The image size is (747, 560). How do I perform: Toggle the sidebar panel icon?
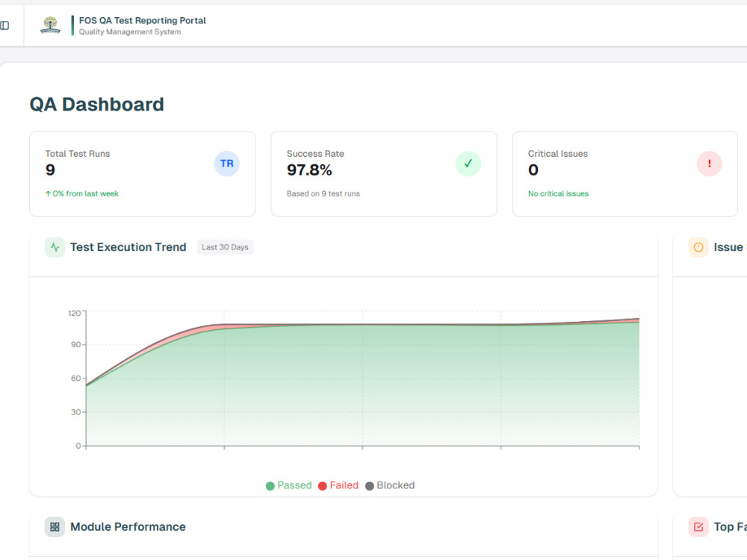click(x=4, y=25)
